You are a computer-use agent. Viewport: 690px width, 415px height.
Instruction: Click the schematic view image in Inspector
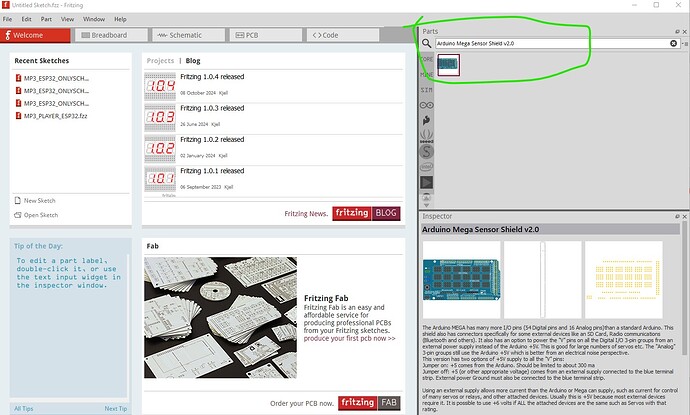click(542, 279)
